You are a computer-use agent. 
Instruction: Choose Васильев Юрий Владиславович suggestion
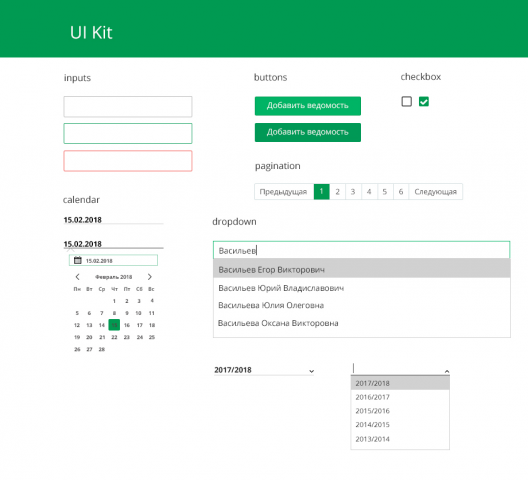click(362, 288)
